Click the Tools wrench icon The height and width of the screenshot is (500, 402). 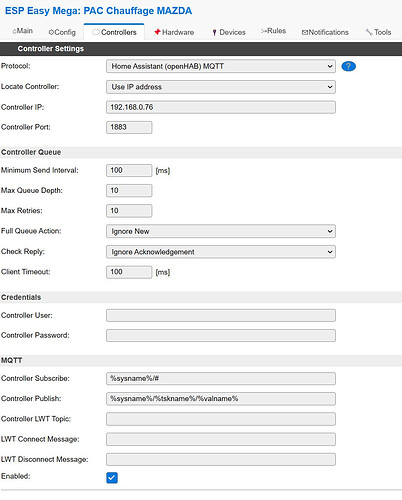[x=369, y=32]
